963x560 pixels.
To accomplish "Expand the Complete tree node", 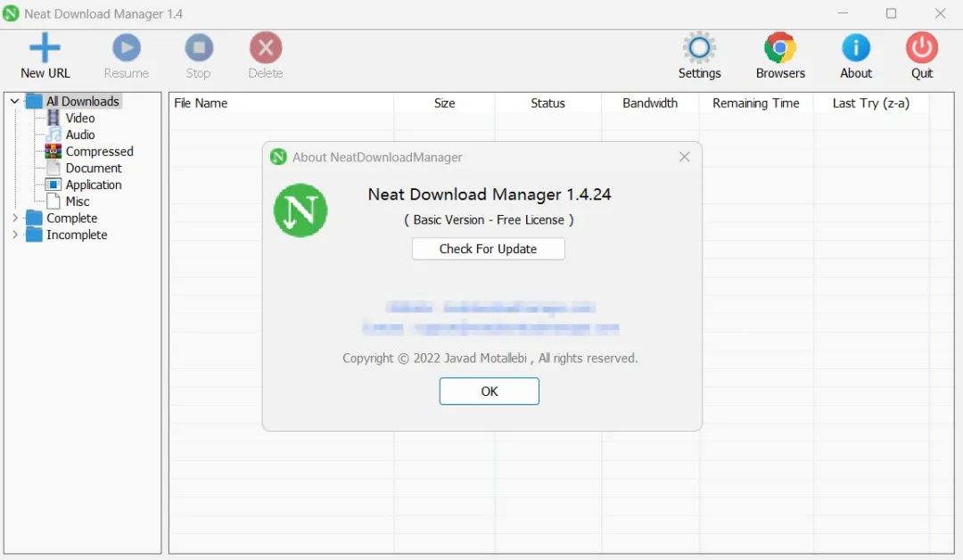I will point(15,218).
